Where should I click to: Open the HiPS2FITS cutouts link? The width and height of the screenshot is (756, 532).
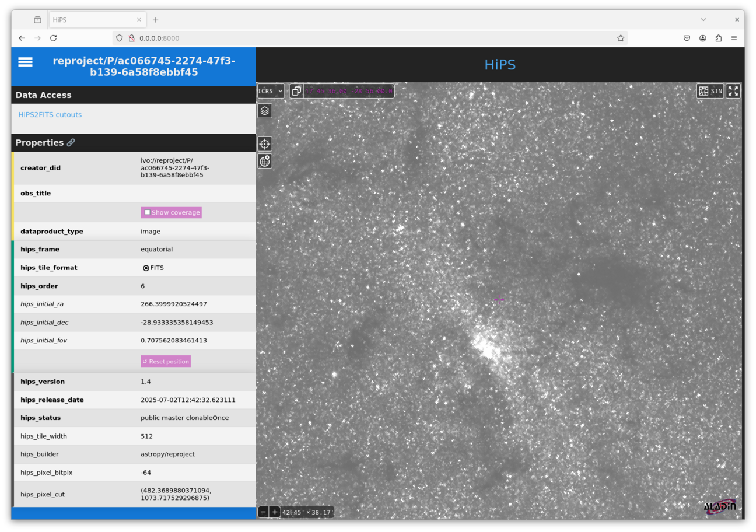[x=50, y=115]
